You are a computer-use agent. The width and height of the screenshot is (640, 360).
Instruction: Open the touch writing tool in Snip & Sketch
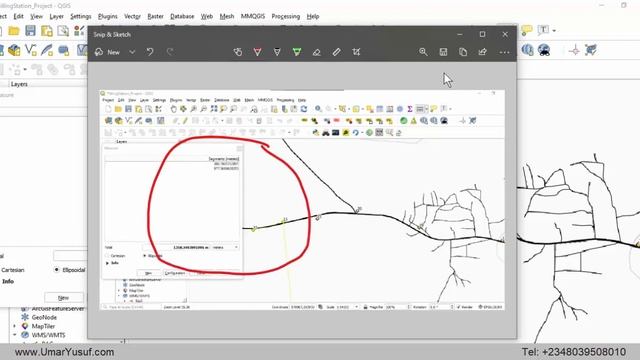(x=238, y=52)
